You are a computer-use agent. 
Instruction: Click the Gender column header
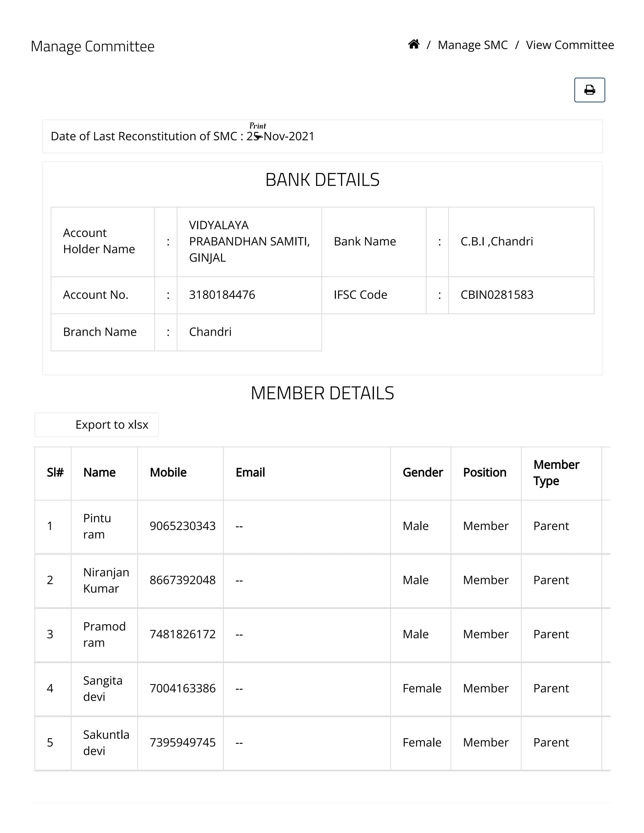click(422, 472)
